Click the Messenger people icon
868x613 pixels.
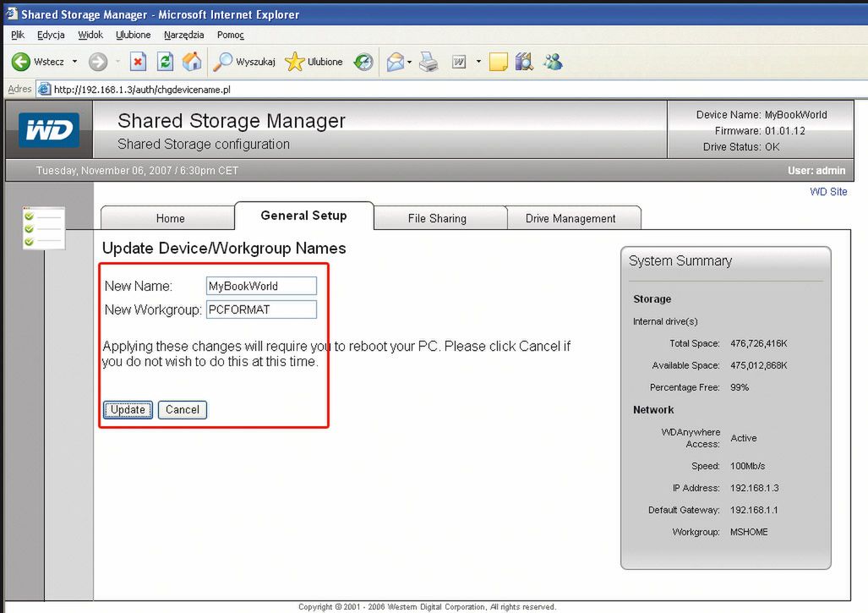coord(553,62)
